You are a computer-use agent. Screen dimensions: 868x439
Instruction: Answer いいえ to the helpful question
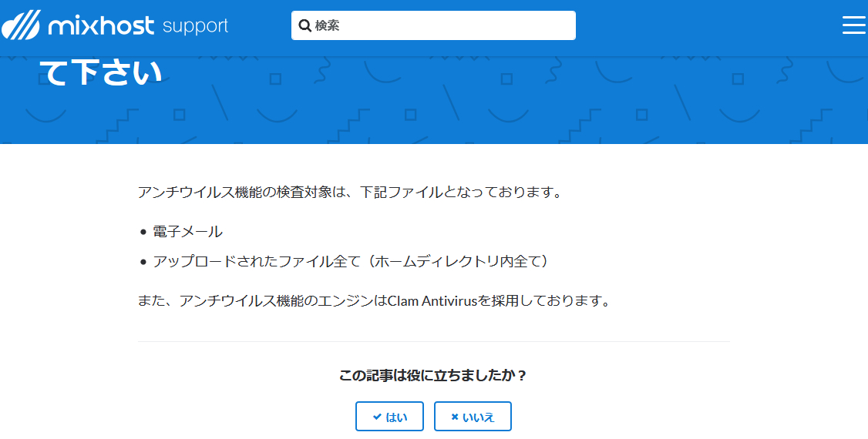pos(473,417)
